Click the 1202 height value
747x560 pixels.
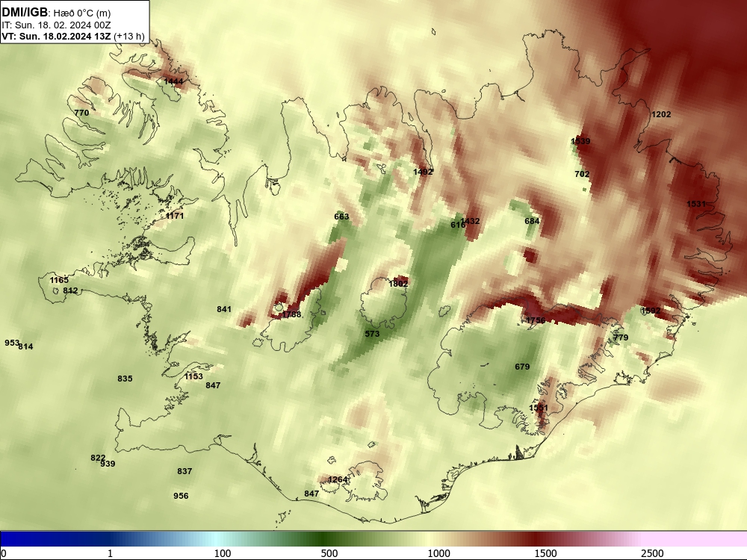[x=661, y=114]
